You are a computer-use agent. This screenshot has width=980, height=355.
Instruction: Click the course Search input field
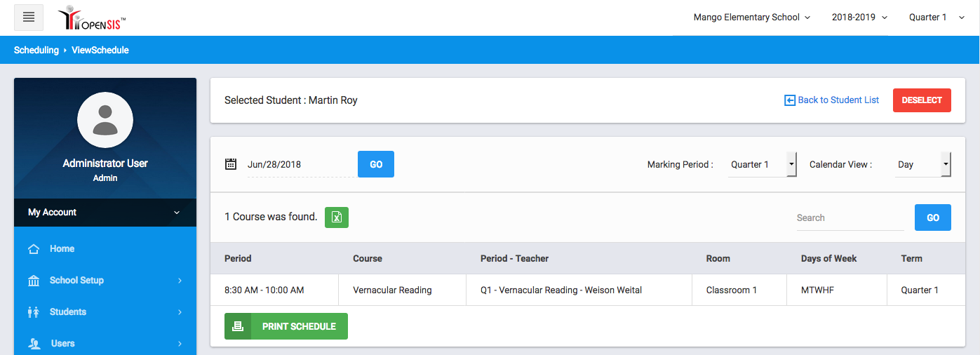coord(850,218)
